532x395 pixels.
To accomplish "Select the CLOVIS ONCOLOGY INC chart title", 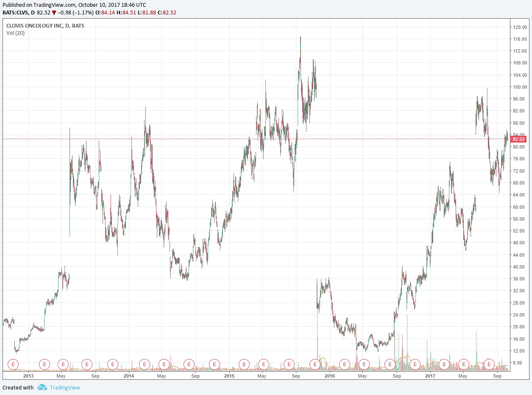I will pyautogui.click(x=45, y=26).
